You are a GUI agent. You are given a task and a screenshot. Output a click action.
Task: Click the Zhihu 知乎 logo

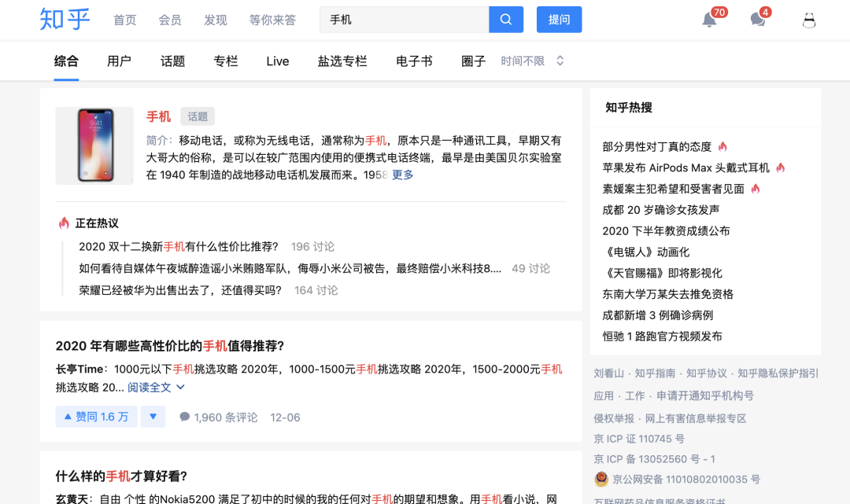coord(65,20)
